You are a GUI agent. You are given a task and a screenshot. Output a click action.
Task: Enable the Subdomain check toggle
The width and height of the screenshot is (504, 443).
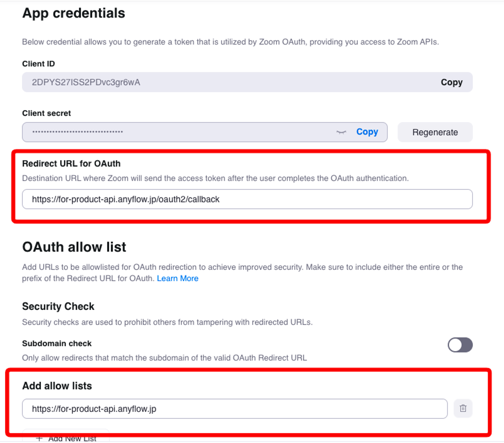(460, 345)
